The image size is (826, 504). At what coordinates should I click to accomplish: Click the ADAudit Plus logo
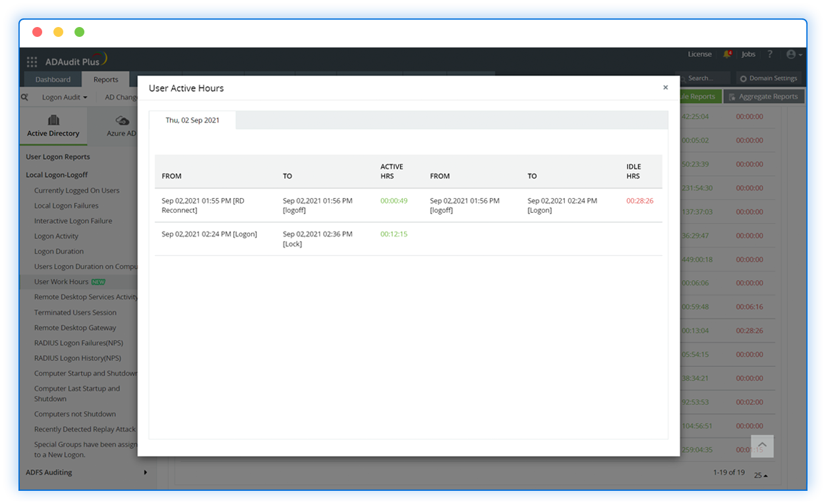76,61
